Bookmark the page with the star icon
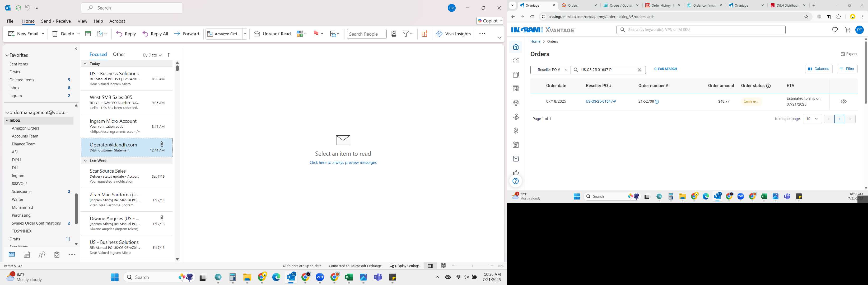Screen dimensions: 868x285 [x=806, y=16]
